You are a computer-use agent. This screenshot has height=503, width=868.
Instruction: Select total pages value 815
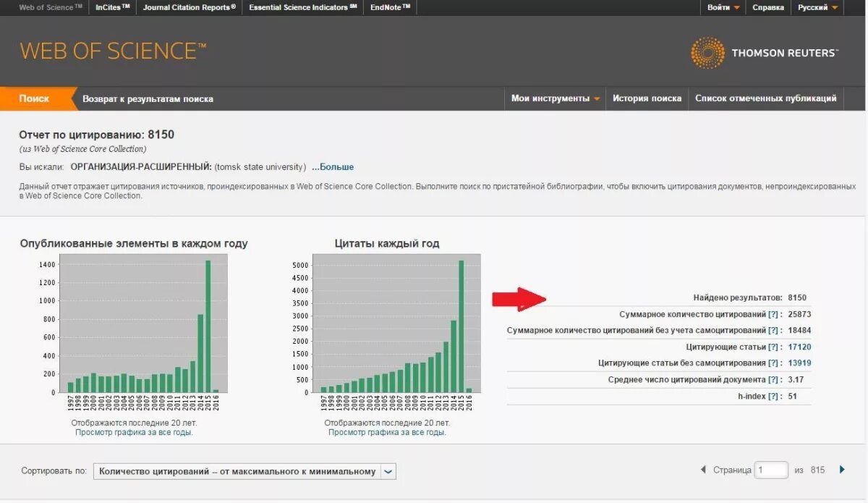click(817, 470)
